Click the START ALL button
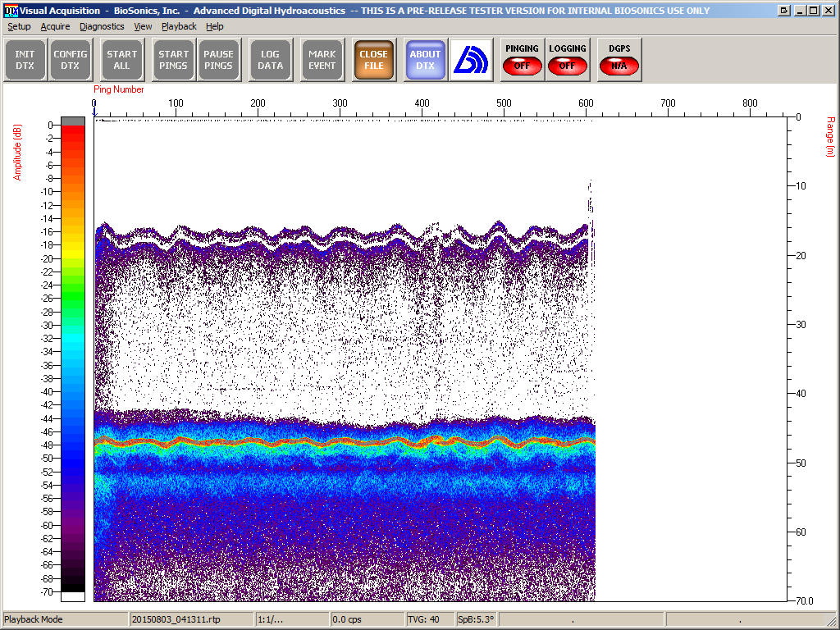 [121, 60]
